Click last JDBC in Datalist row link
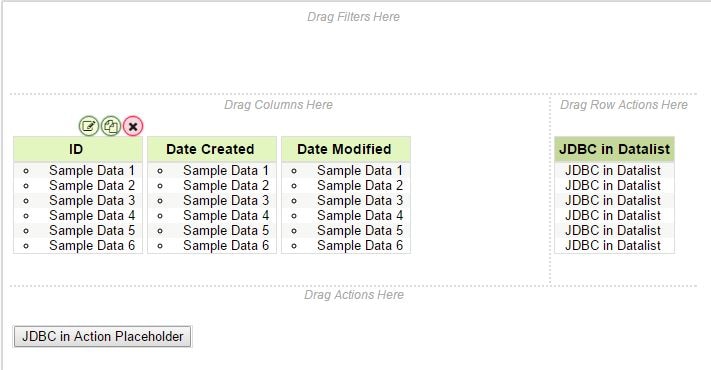This screenshot has width=711, height=370. pyautogui.click(x=613, y=245)
